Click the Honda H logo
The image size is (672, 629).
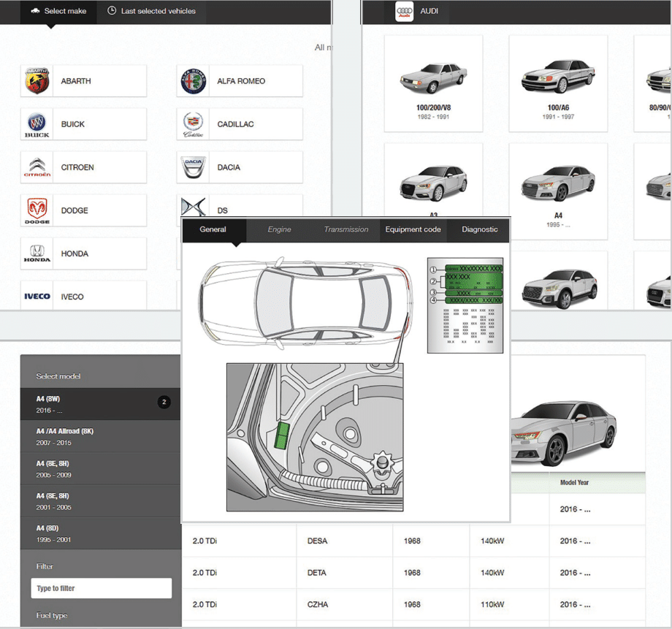37,253
